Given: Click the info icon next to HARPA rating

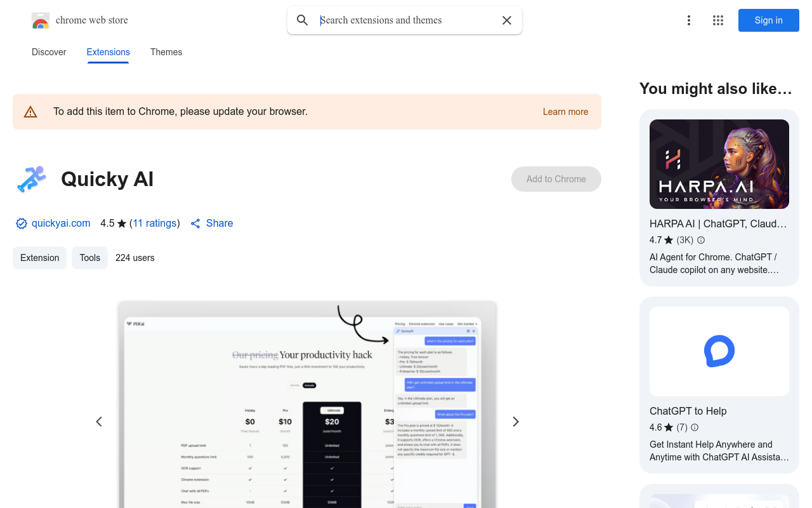Looking at the screenshot, I should [x=701, y=240].
